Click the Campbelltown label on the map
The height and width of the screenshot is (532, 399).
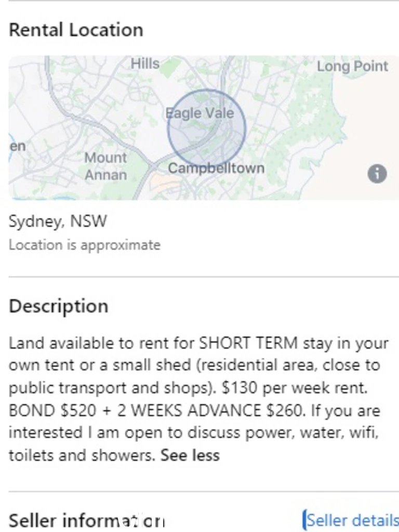216,168
